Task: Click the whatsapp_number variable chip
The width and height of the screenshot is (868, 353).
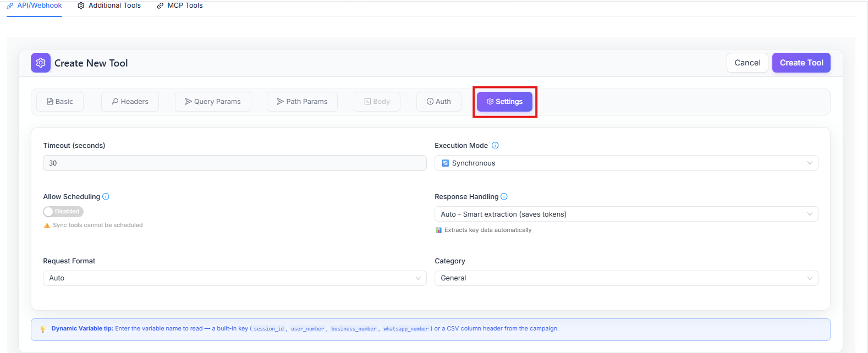Action: tap(406, 329)
